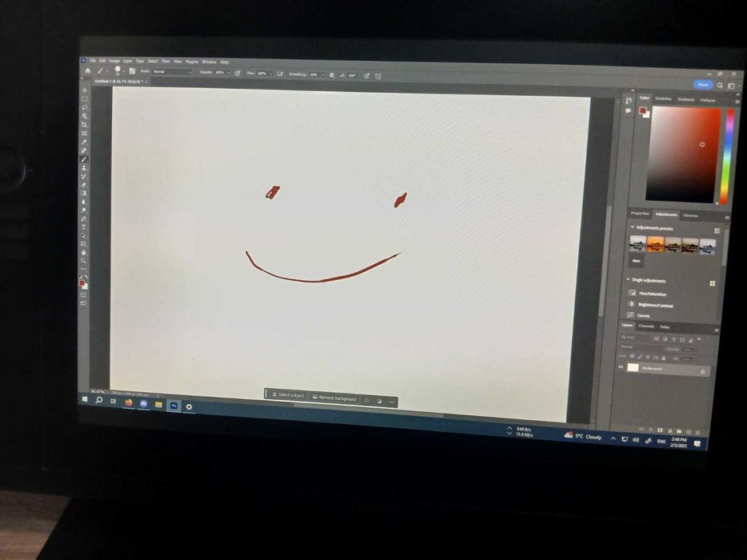Toggle pressure for size button

367,76
